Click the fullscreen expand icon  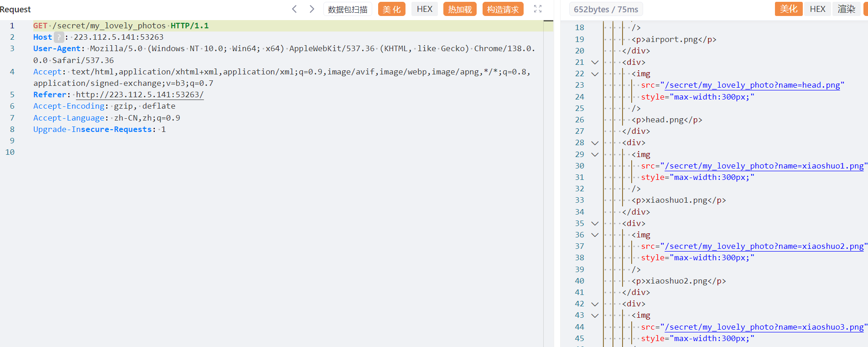click(538, 9)
